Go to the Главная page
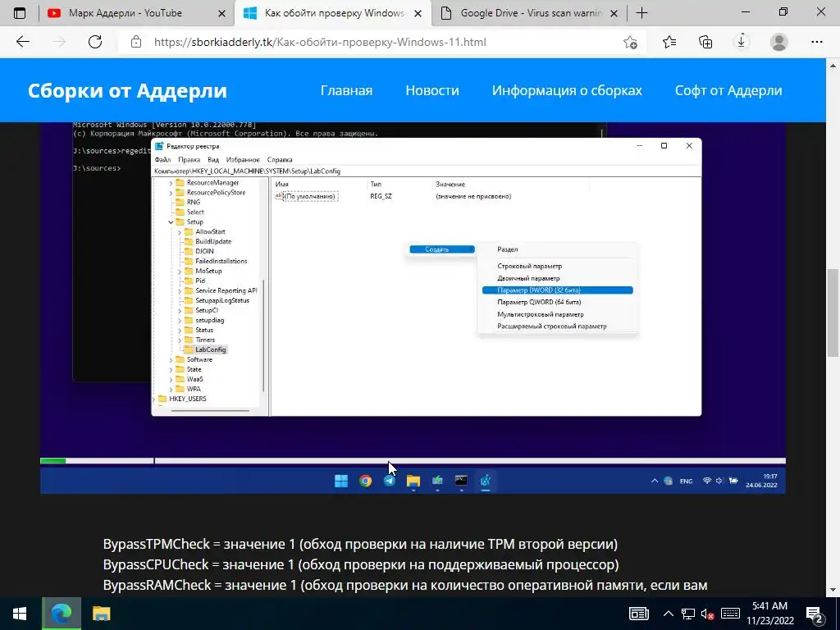This screenshot has height=630, width=840. [346, 90]
